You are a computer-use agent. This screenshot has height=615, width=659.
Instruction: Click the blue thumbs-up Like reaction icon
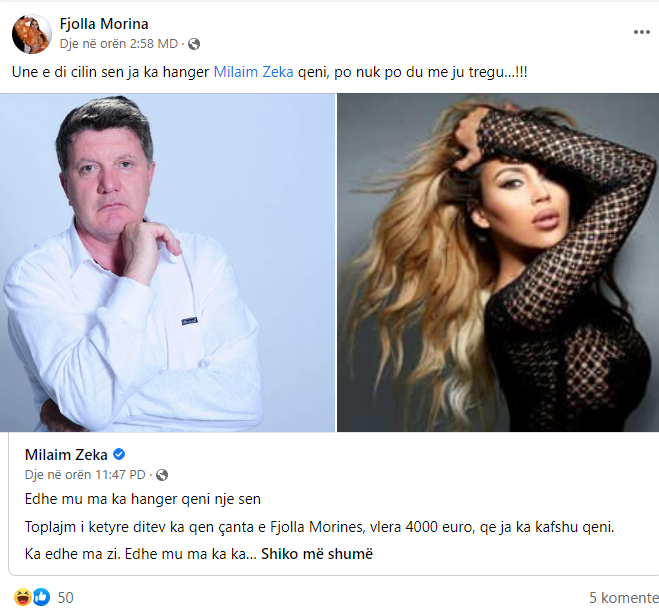41,597
